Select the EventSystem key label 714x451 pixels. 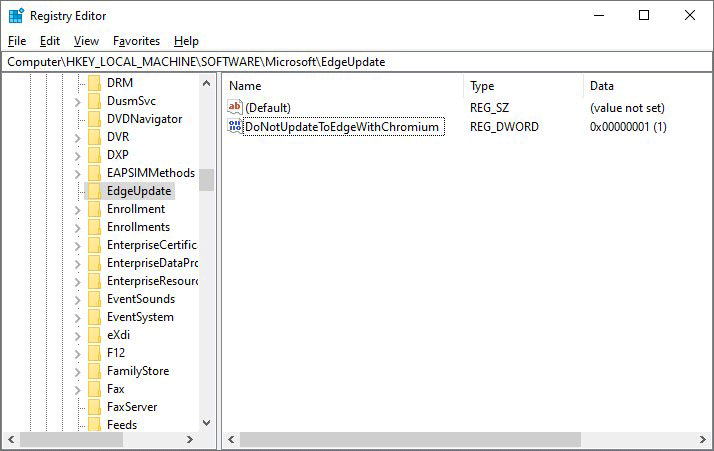pyautogui.click(x=140, y=317)
